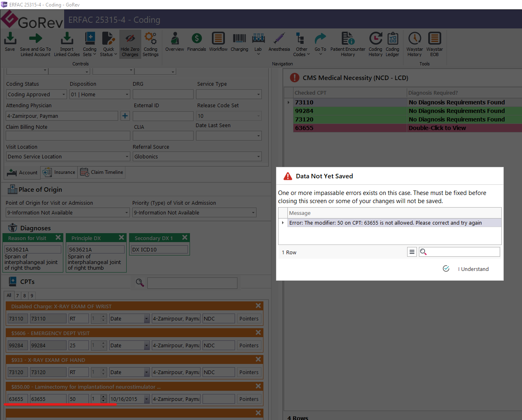Click the Claim Billing Note field
The image size is (522, 420).
pos(68,136)
